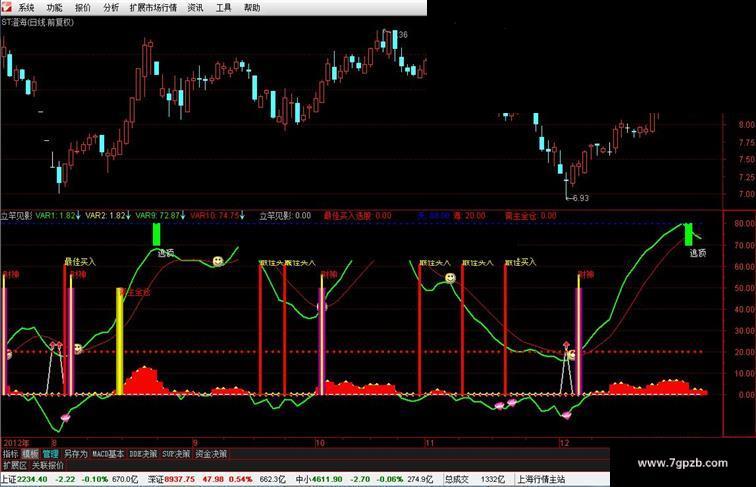Click VAR9: 72.87 value text

tap(158, 216)
